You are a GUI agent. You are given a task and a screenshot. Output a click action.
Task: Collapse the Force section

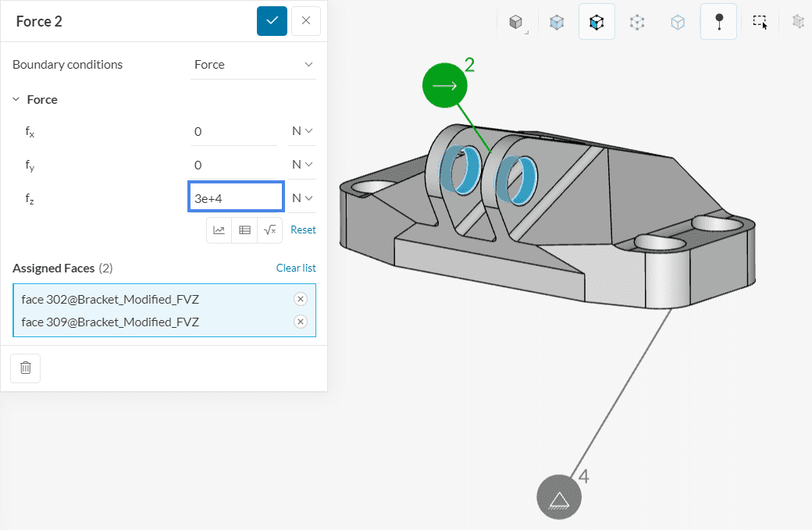pos(16,100)
